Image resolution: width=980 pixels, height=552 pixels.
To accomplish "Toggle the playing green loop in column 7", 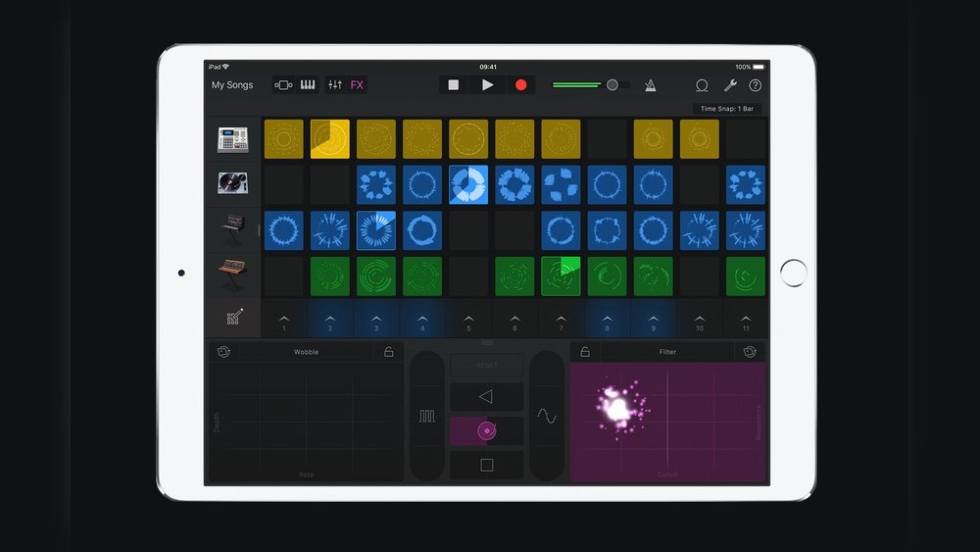I will (561, 276).
